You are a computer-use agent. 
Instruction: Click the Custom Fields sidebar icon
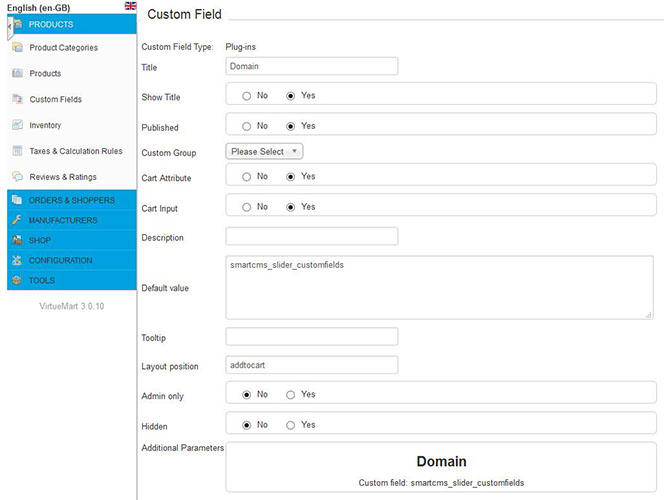(x=17, y=99)
